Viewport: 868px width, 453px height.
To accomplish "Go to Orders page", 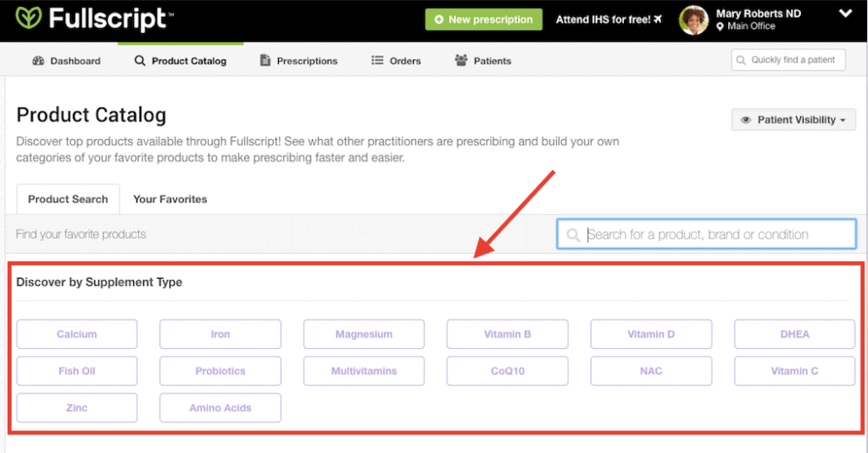I will tap(396, 61).
